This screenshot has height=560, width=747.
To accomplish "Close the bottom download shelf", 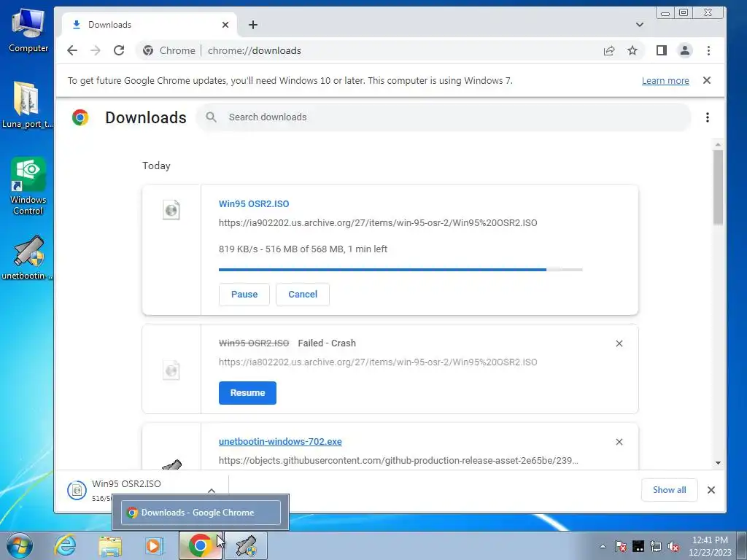I will [x=711, y=490].
